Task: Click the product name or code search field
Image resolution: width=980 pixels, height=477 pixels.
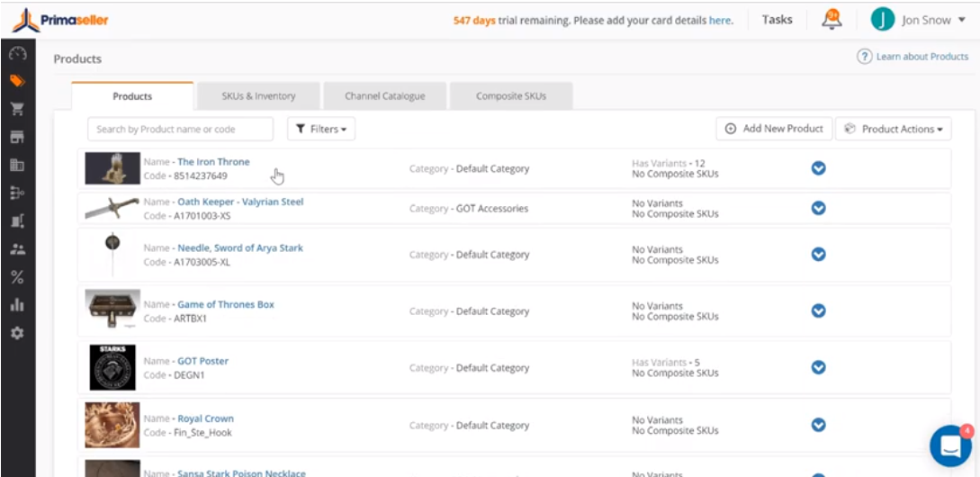Action: coord(180,130)
